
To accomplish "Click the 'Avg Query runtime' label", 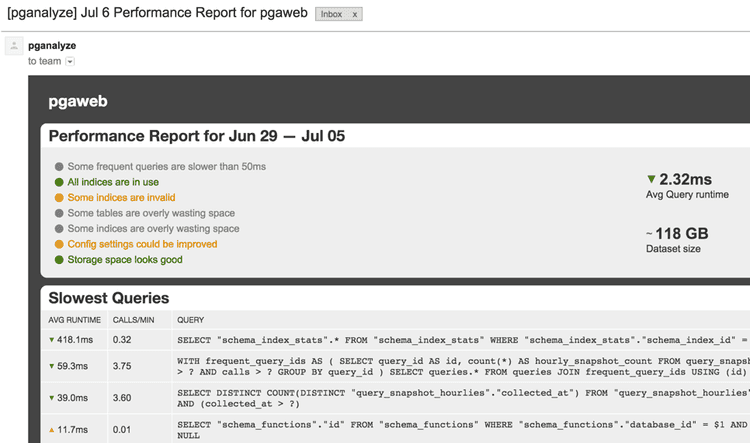I will pos(687,195).
